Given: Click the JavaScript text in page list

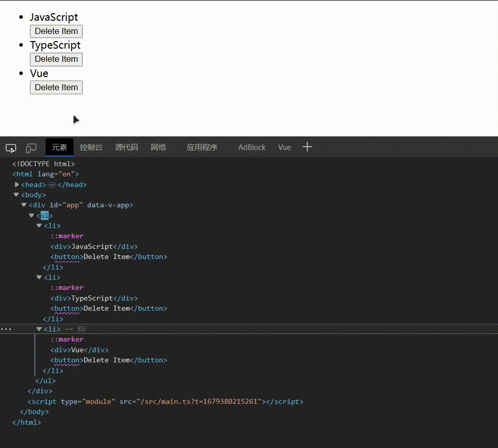Looking at the screenshot, I should click(54, 17).
